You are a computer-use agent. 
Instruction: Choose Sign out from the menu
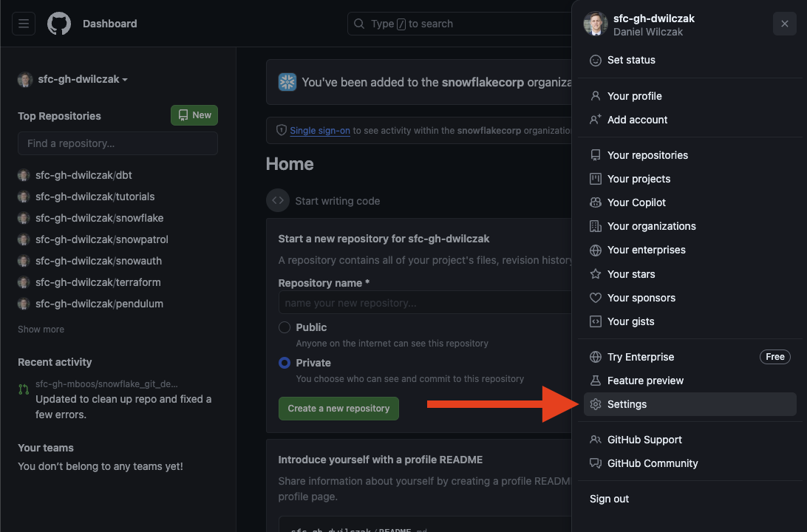(x=610, y=499)
